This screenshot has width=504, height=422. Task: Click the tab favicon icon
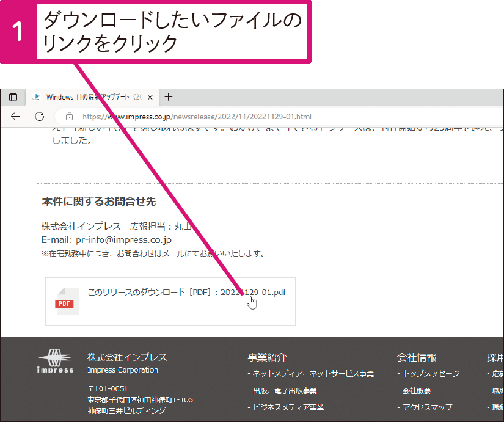click(x=36, y=97)
